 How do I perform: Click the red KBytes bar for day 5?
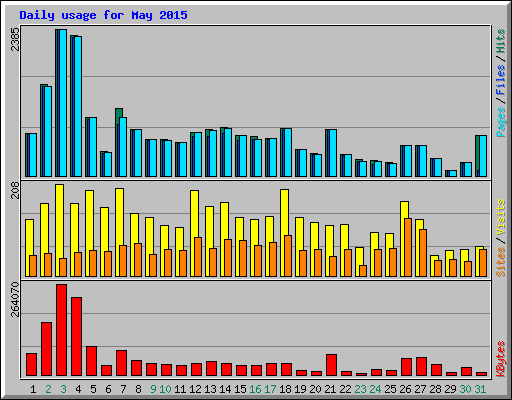[x=91, y=361]
